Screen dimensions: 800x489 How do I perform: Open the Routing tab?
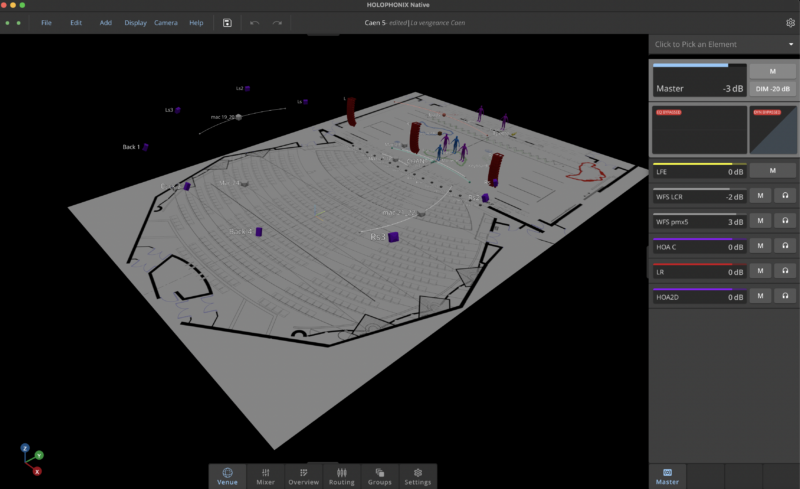click(341, 475)
